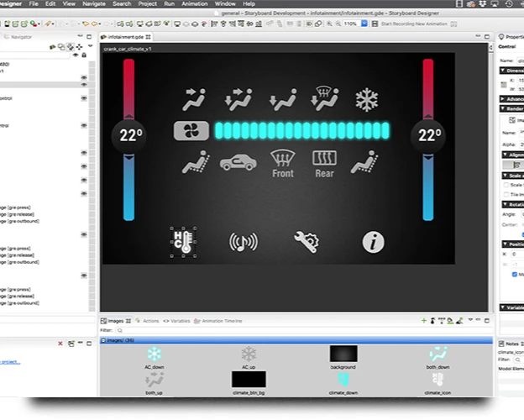Click the zoom out magnifier toolbar icon

tap(338, 24)
